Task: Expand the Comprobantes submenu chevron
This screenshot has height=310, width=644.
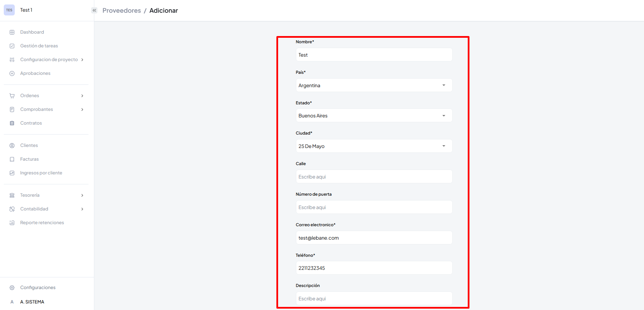Action: tap(82, 110)
